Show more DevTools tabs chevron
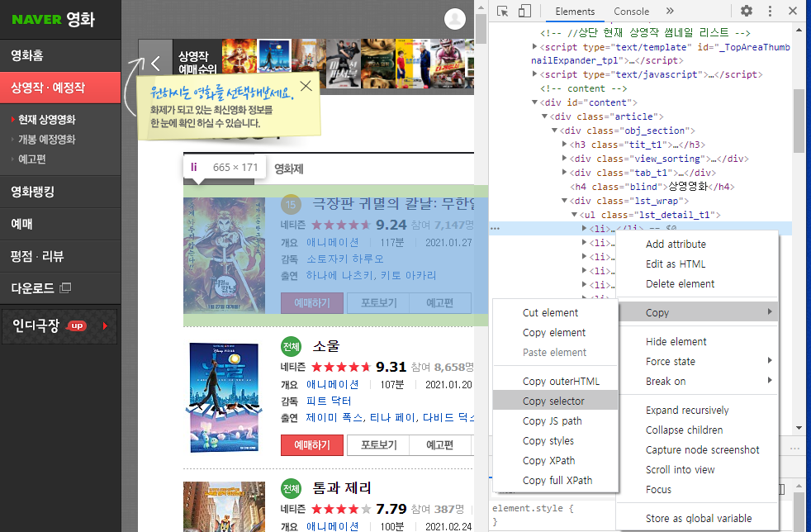 [670, 11]
